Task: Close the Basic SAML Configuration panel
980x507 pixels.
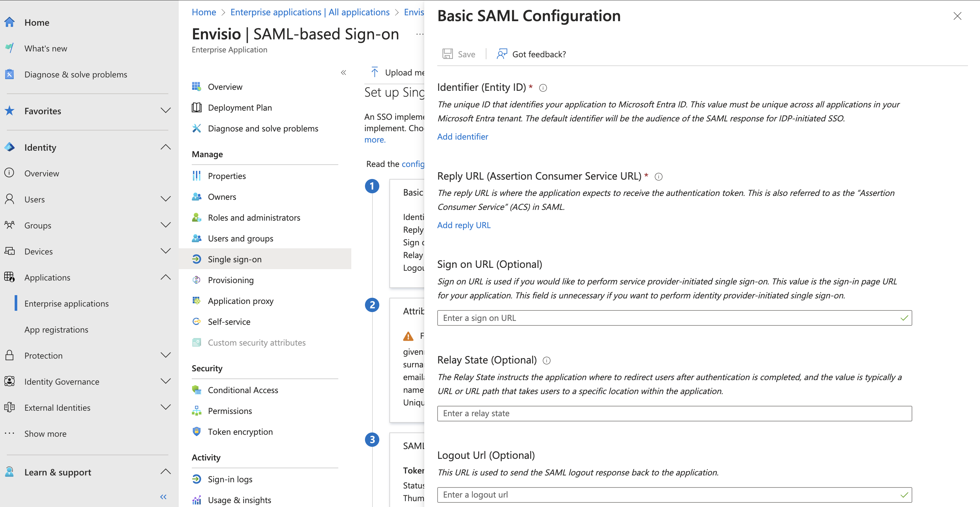Action: (x=957, y=16)
